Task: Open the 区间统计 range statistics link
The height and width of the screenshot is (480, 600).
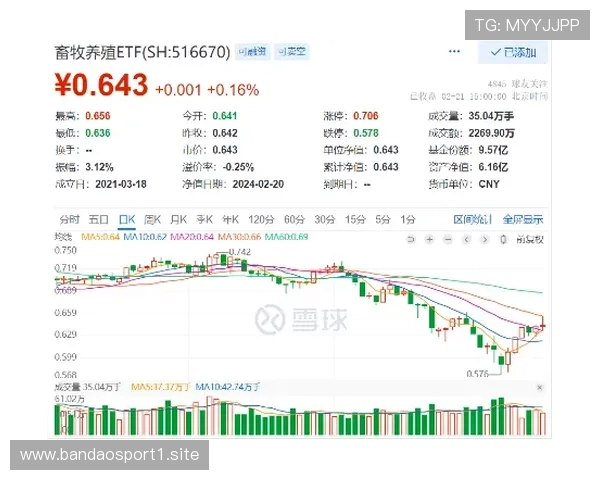Action: click(472, 220)
